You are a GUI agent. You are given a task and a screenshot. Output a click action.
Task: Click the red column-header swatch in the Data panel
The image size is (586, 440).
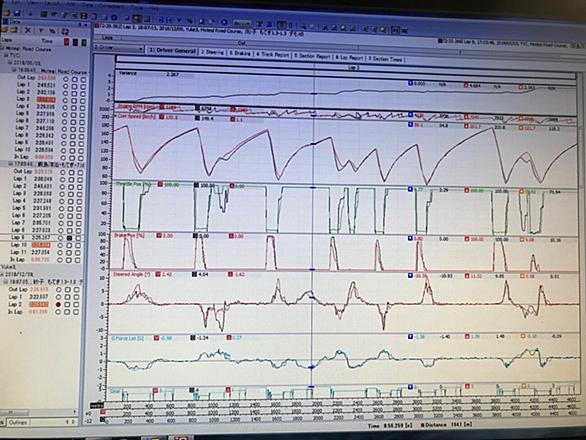click(67, 42)
